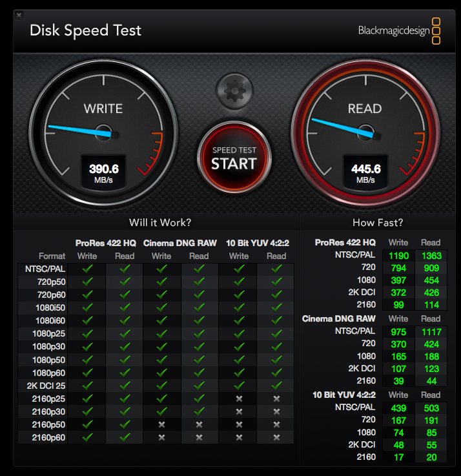
Task: Select the "Will it Work?" panel heading
Action: 160,223
